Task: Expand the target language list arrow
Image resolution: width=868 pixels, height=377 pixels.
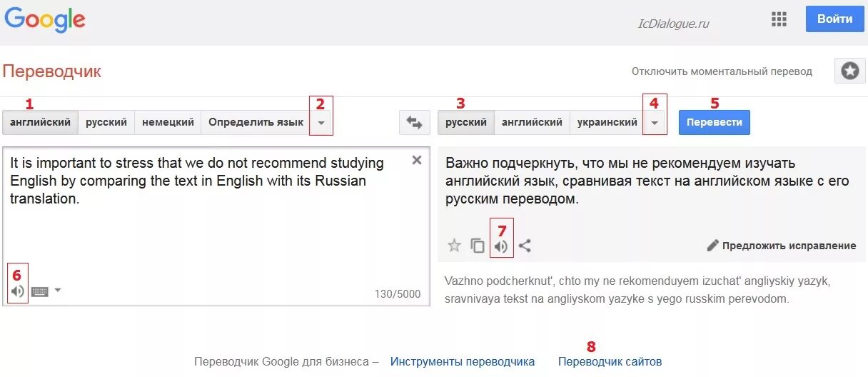Action: click(x=655, y=123)
